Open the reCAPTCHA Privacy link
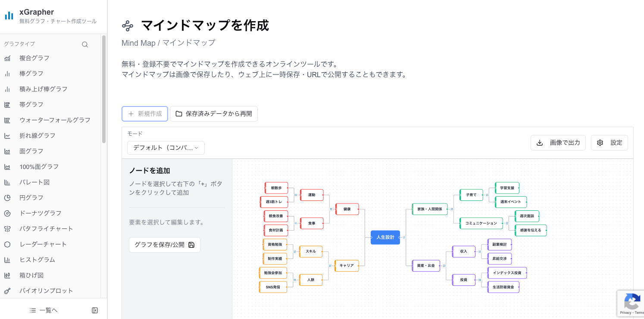The height and width of the screenshot is (319, 644). pos(623,312)
